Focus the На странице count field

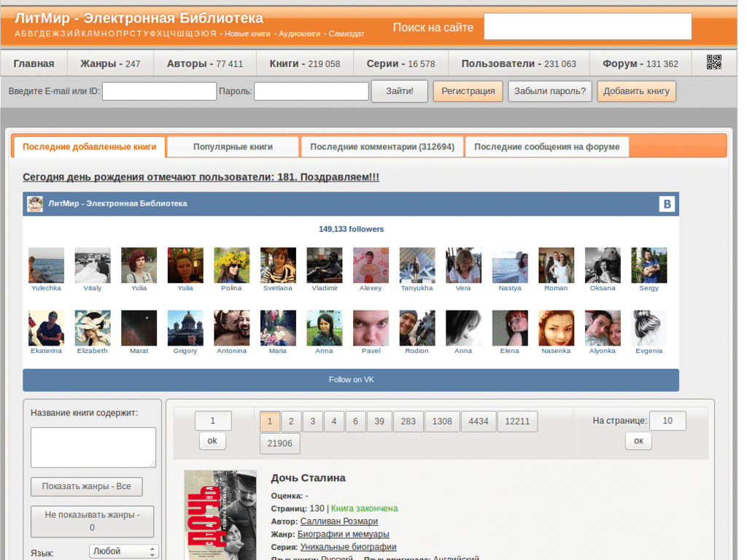pos(667,421)
